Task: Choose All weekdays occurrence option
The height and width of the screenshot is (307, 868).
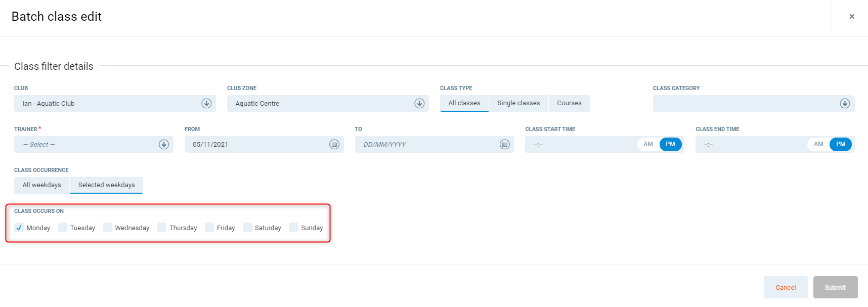Action: tap(41, 185)
